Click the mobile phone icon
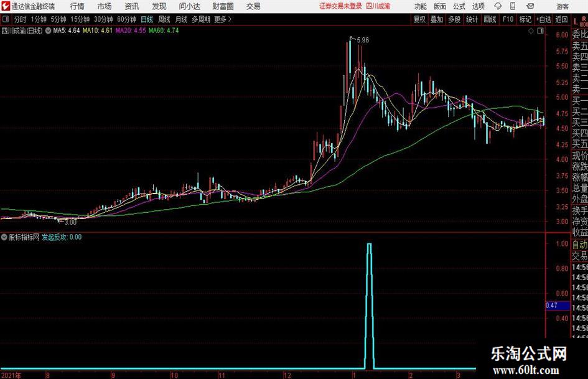The width and height of the screenshot is (588, 379). [513, 6]
